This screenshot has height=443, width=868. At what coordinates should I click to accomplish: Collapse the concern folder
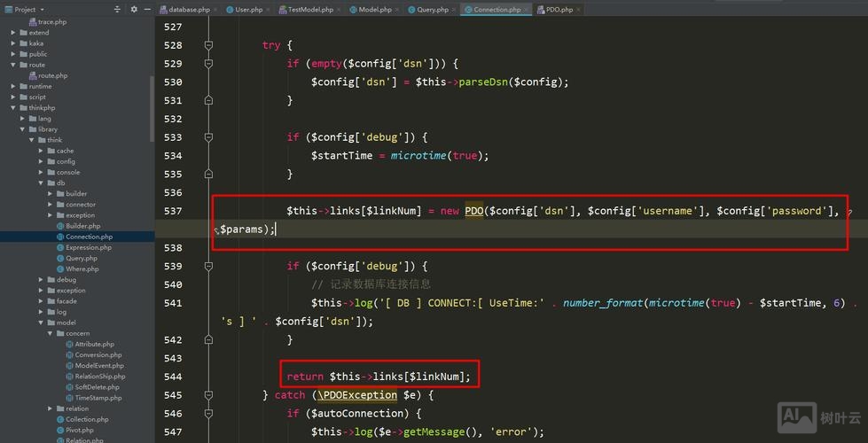pos(50,333)
